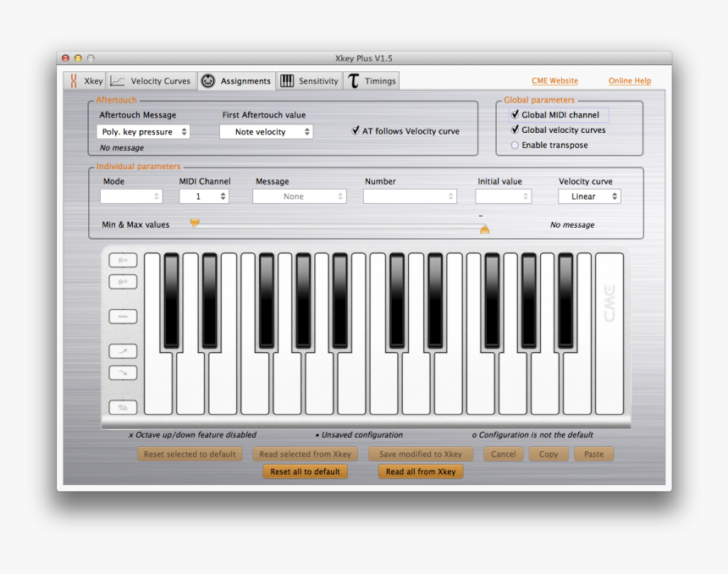Open the CME Website link
728x574 pixels.
(554, 80)
